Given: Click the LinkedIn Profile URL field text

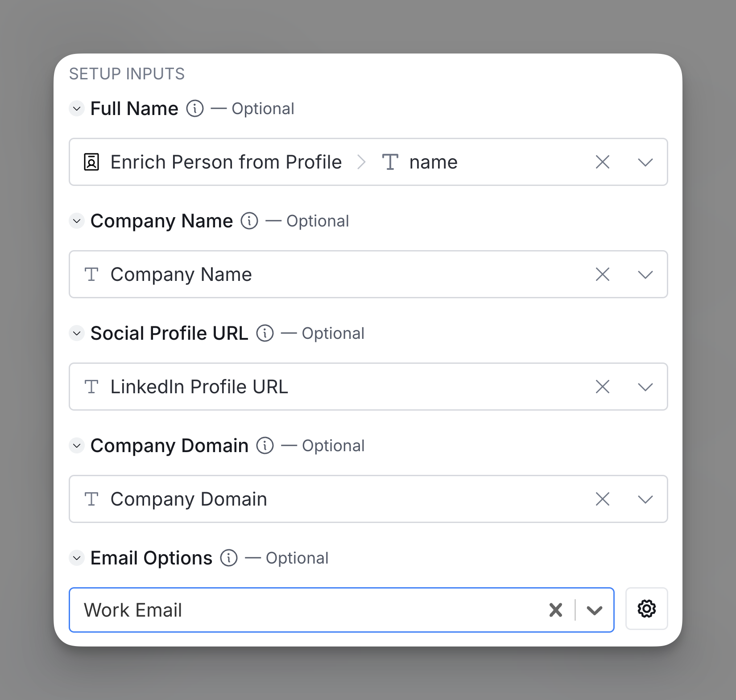Looking at the screenshot, I should click(x=199, y=387).
